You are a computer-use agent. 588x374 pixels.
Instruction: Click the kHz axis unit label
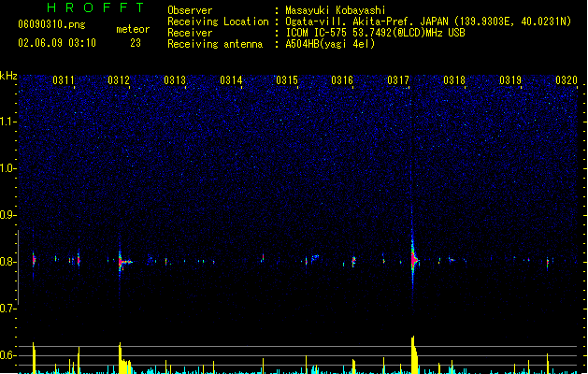8,76
